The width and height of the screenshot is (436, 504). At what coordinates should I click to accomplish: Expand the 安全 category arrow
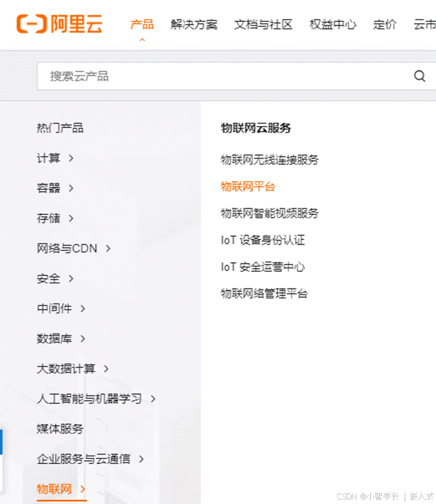click(x=71, y=278)
